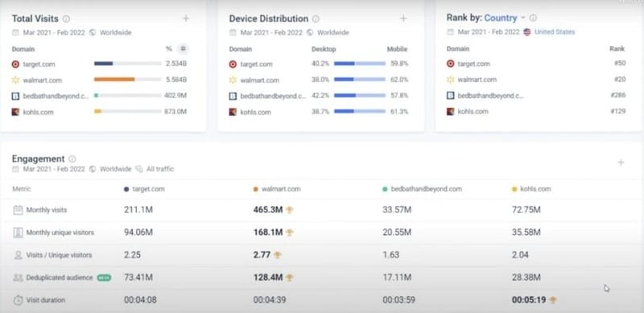This screenshot has height=313, width=644.
Task: Click the kohls.com logo in Device Distribution
Action: pyautogui.click(x=233, y=112)
